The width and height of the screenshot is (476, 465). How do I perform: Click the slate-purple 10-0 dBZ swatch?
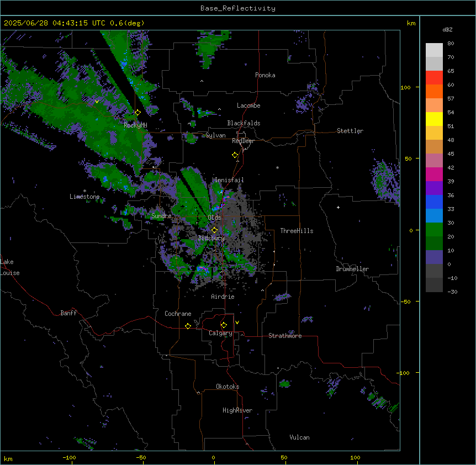pos(434,257)
